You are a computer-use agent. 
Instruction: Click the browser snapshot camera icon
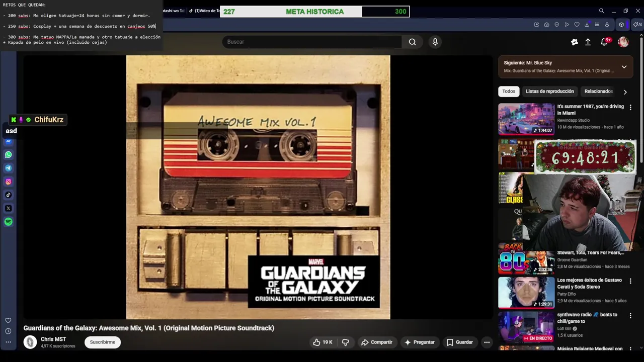pyautogui.click(x=546, y=25)
